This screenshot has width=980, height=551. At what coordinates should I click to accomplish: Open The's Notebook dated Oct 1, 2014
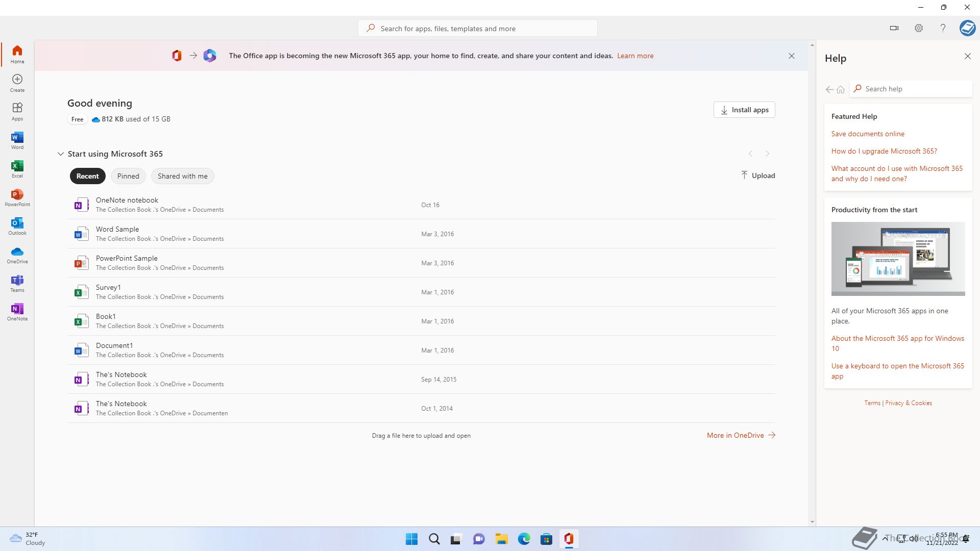coord(421,408)
